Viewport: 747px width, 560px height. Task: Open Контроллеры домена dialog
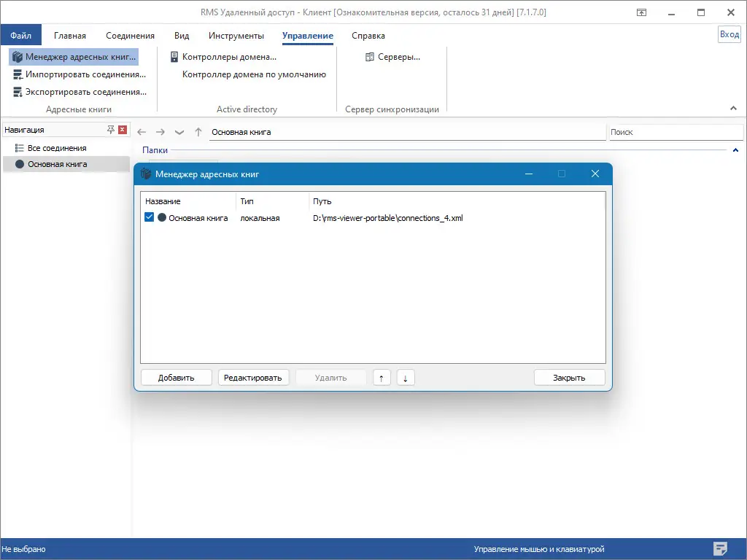(x=223, y=57)
